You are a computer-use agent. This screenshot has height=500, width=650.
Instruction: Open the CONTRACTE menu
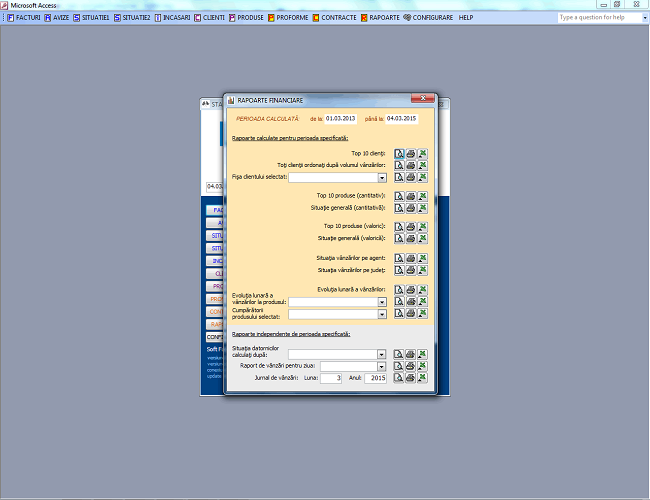[335, 18]
